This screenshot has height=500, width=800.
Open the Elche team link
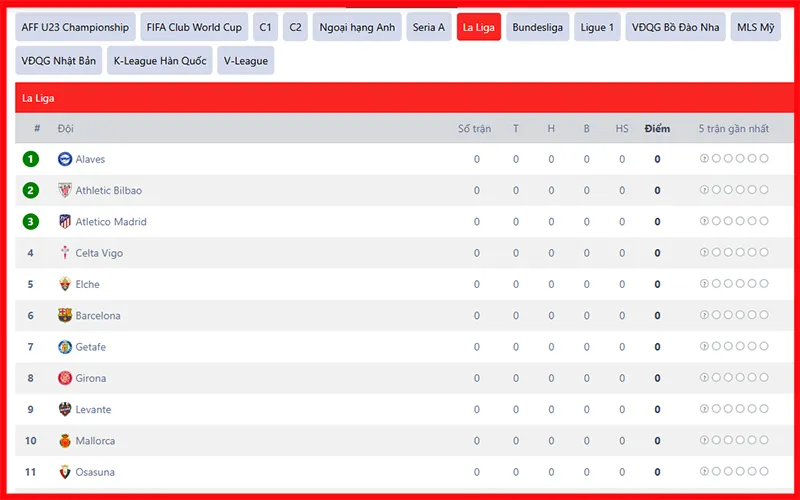pos(87,284)
